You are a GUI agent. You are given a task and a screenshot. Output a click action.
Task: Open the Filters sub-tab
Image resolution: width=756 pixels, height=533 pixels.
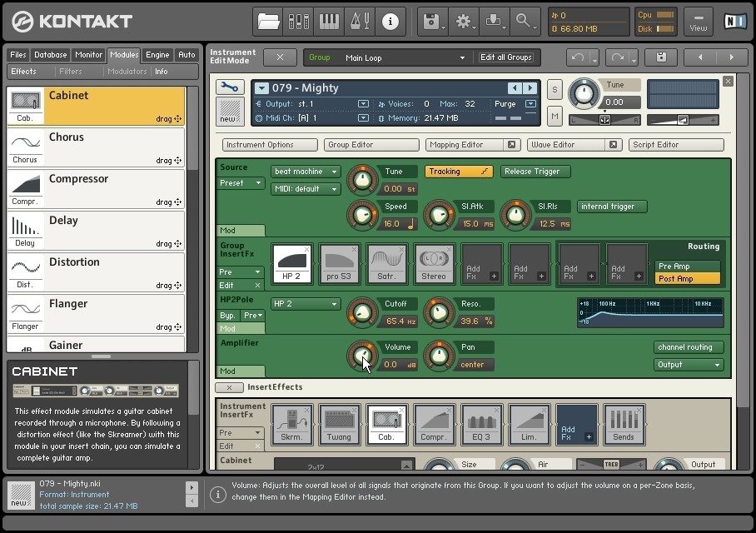(71, 72)
